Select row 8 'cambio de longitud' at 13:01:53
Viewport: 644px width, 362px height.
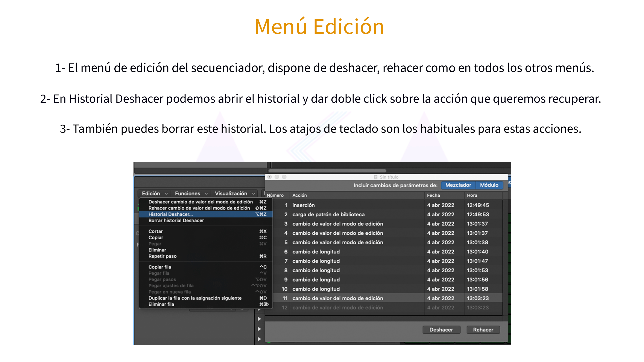click(x=384, y=270)
